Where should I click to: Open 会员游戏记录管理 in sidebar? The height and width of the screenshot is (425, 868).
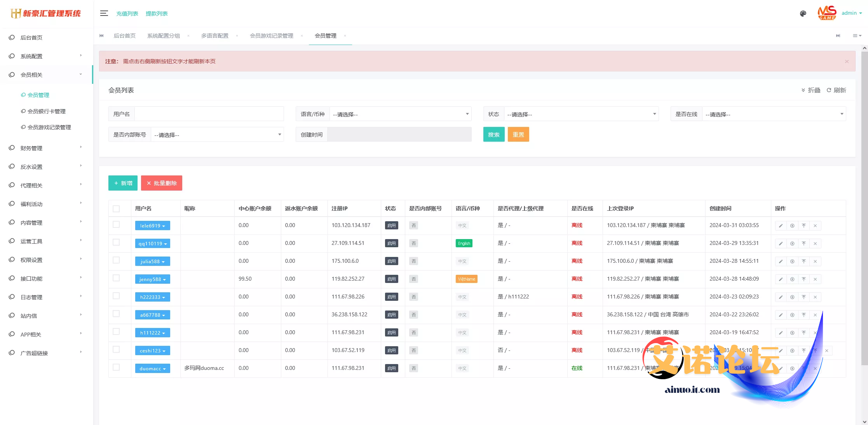tap(49, 127)
